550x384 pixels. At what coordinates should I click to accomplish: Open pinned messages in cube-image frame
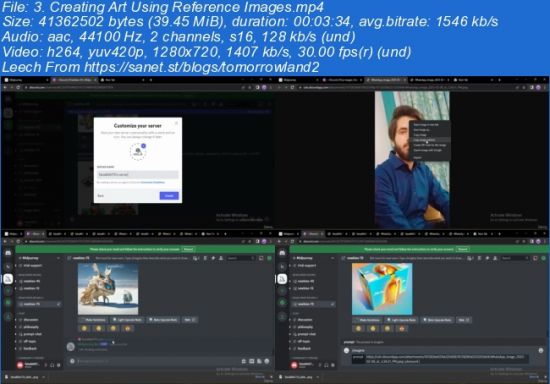tap(488, 258)
